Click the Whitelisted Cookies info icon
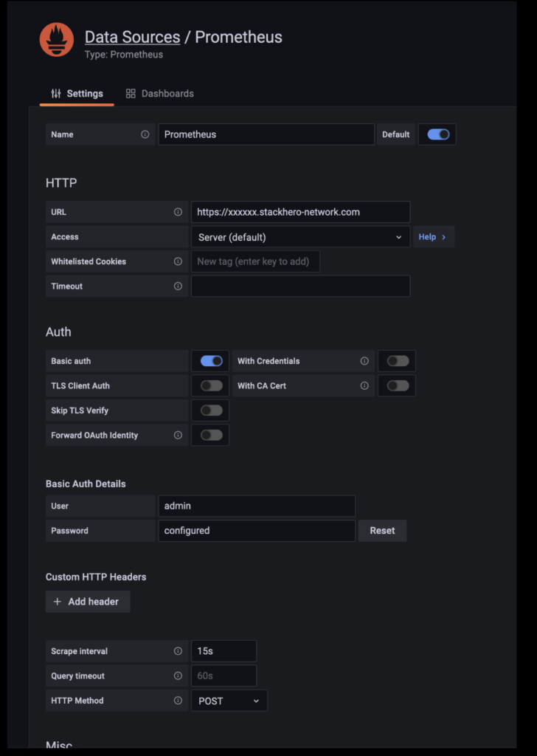Screen dimensions: 537x756 tap(178, 261)
